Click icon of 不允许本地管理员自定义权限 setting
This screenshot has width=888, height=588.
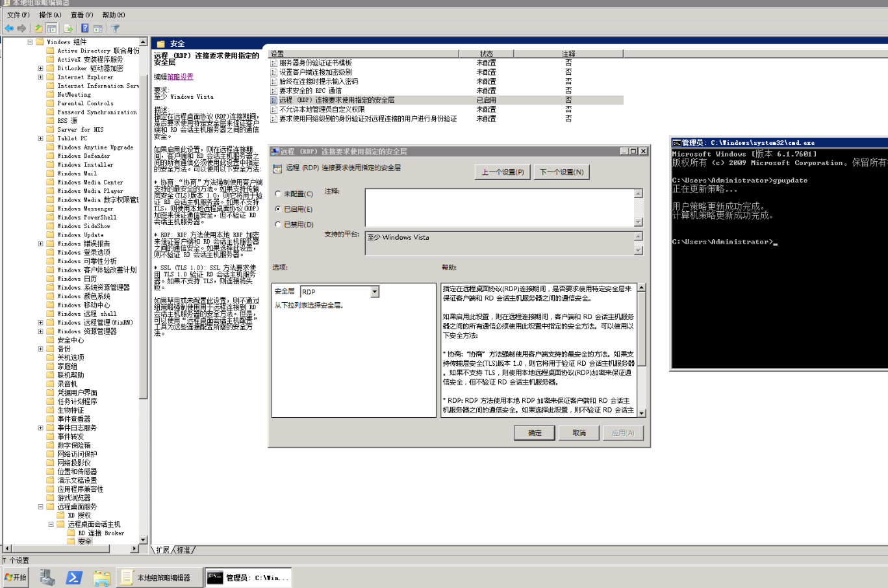pyautogui.click(x=273, y=110)
